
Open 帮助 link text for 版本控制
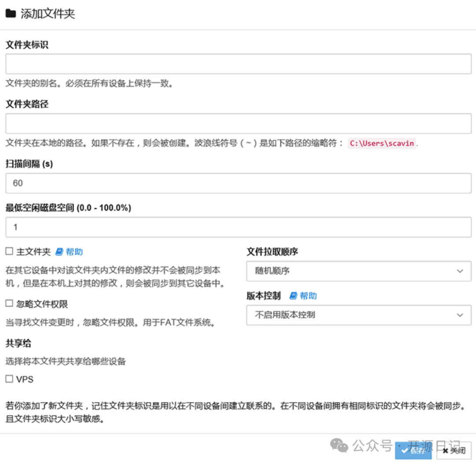click(308, 296)
